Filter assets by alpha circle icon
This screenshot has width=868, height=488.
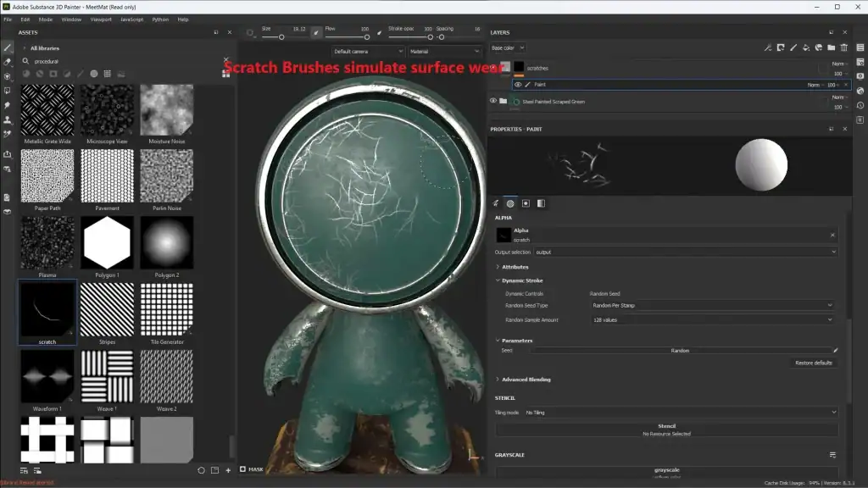pyautogui.click(x=94, y=74)
